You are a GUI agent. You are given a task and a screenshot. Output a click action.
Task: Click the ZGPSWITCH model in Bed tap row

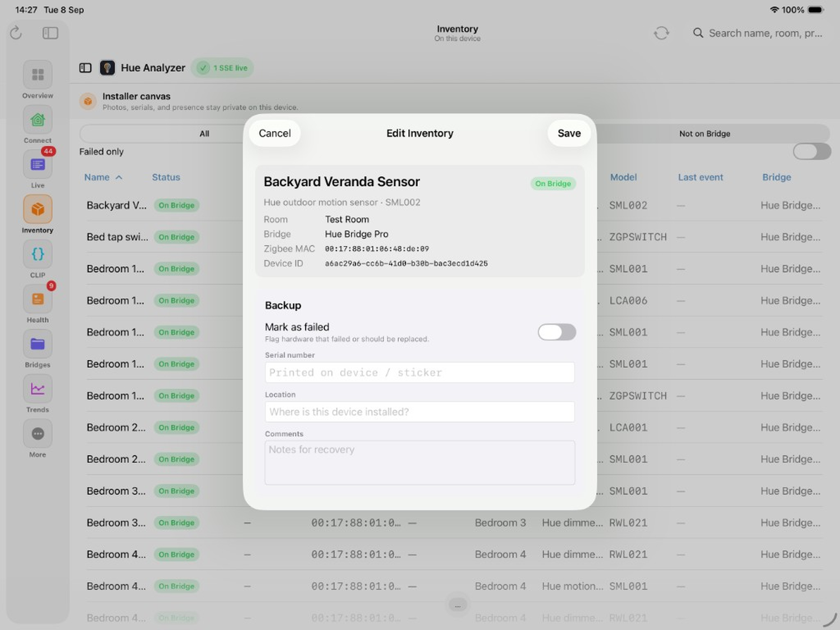[x=638, y=237]
